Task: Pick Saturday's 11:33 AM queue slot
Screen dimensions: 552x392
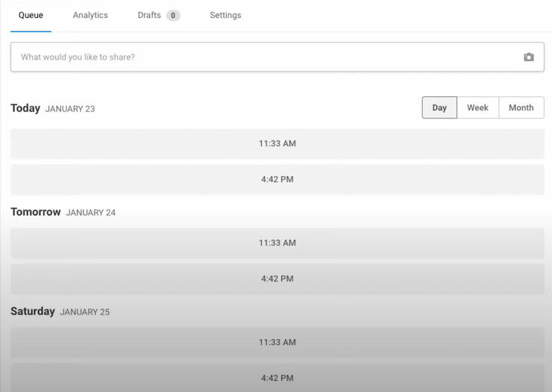Action: point(277,342)
